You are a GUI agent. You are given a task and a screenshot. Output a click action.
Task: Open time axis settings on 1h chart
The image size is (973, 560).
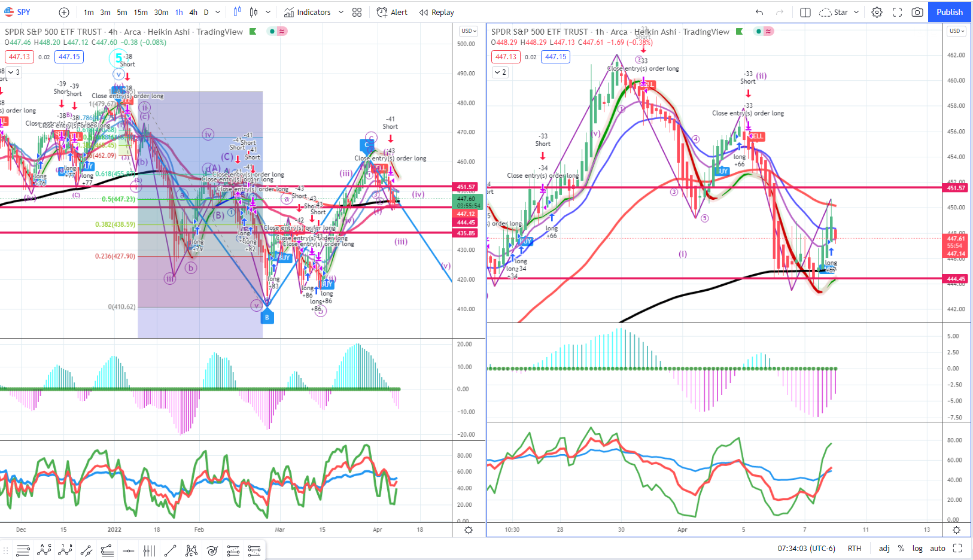pyautogui.click(x=956, y=530)
